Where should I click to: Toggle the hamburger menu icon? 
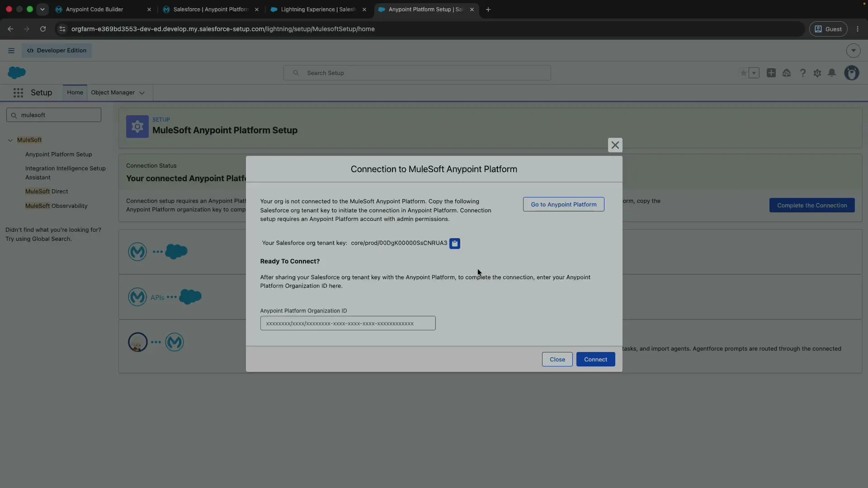click(11, 51)
